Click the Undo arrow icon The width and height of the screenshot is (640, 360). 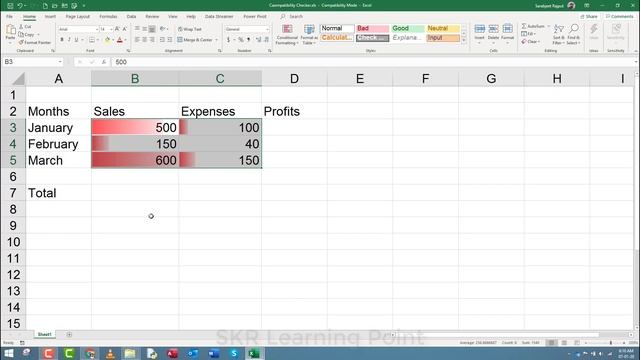pos(20,6)
